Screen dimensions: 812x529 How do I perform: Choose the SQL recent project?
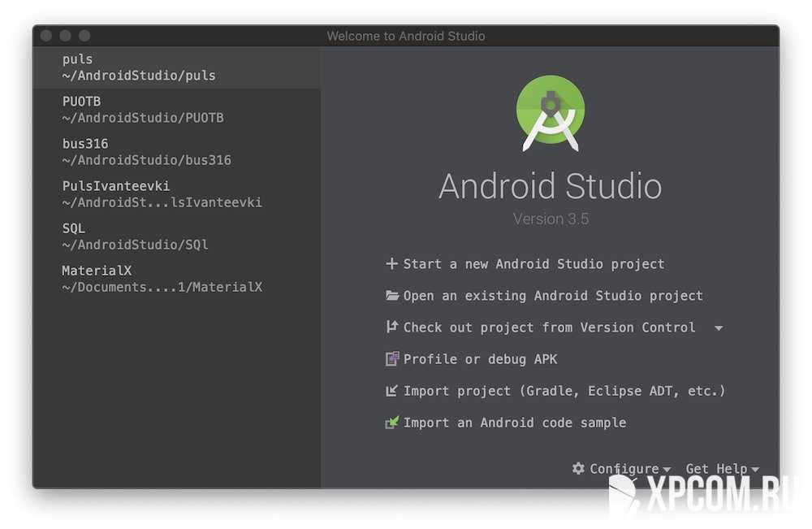point(135,236)
